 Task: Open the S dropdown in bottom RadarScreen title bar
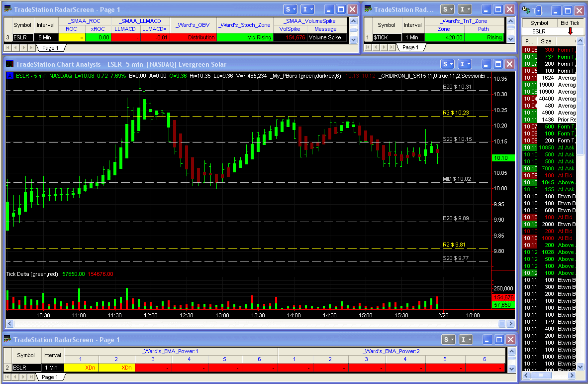(x=449, y=340)
